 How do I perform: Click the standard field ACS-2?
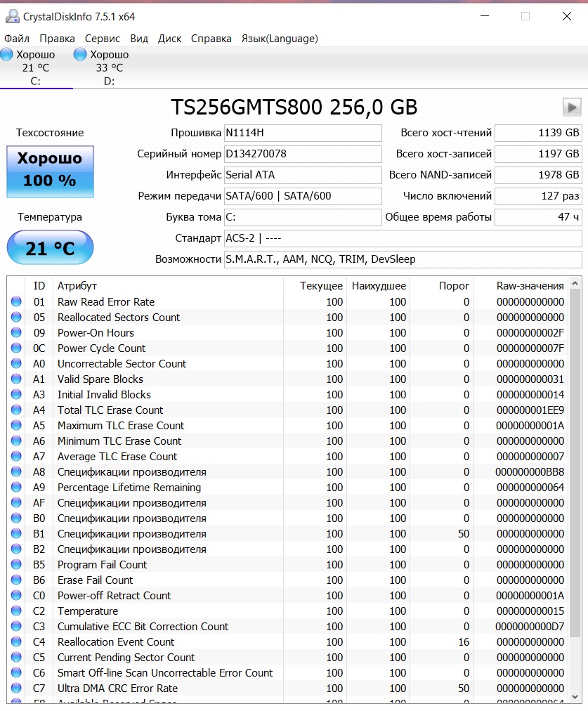(403, 238)
